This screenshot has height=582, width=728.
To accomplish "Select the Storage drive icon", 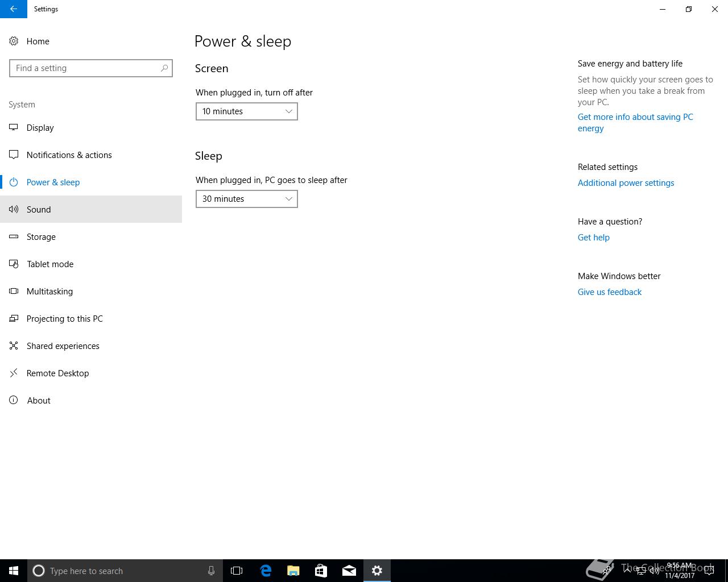I will 14,236.
